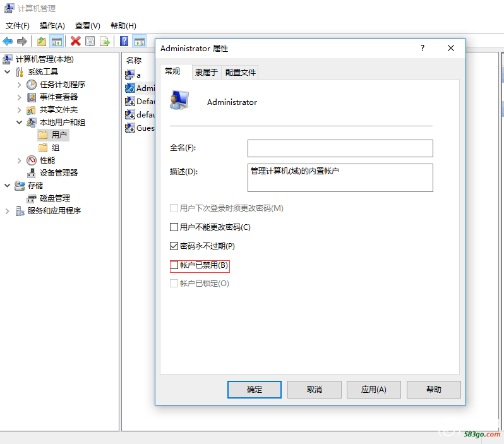
Task: Click the 全名(F) input field
Action: (x=340, y=148)
